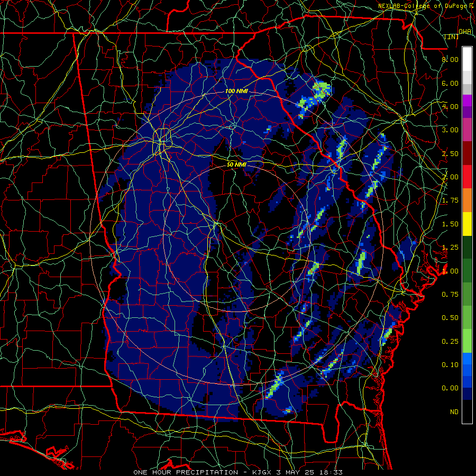Click the 'ND' no-data legend label
476x476 pixels.
pos(454,412)
